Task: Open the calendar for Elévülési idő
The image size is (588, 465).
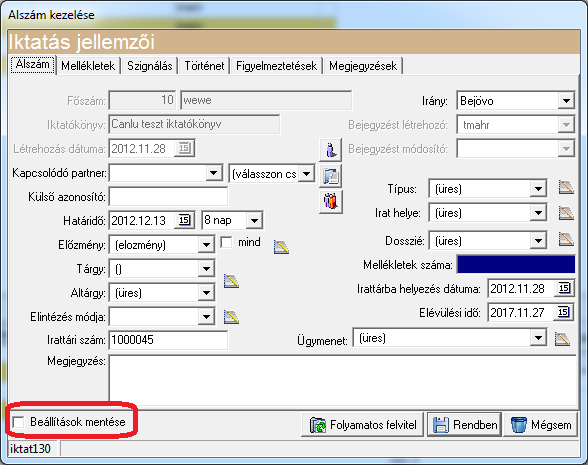Action: click(x=564, y=312)
